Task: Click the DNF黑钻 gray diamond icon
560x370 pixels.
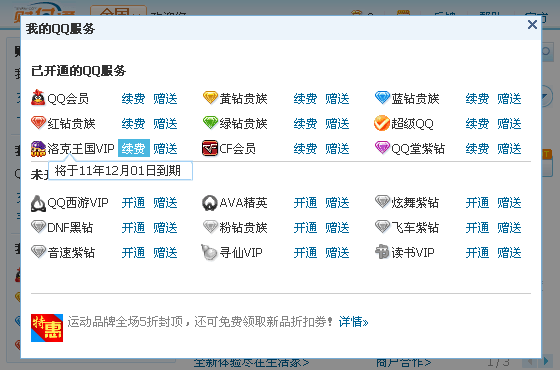Action: pos(38,227)
